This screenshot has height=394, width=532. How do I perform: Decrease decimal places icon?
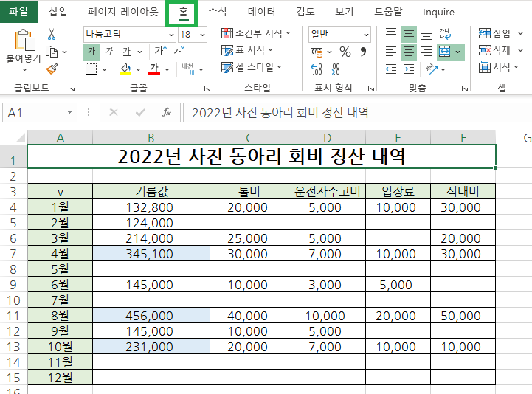click(334, 69)
